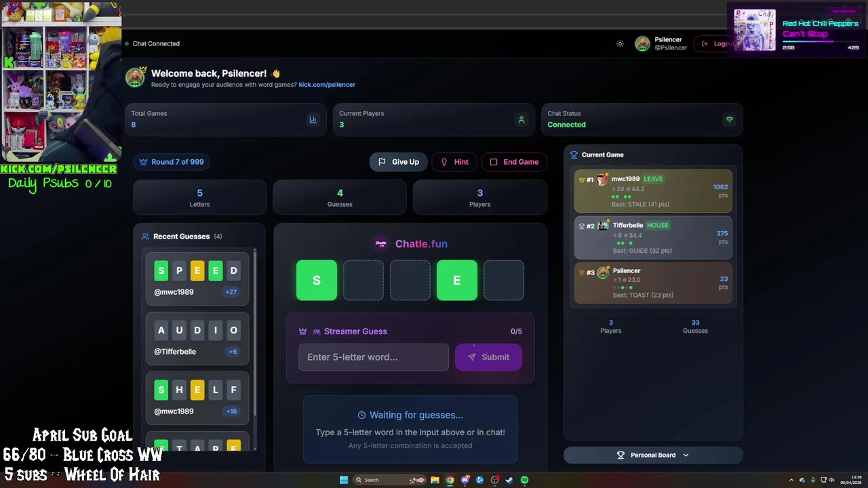Click the Give Up button
Viewport: 868px width, 488px height.
[399, 162]
